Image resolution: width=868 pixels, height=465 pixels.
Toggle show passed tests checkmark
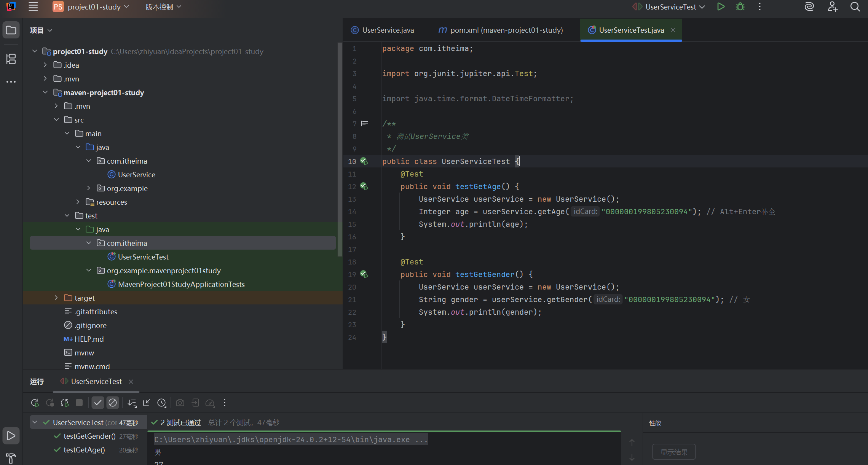[98, 403]
